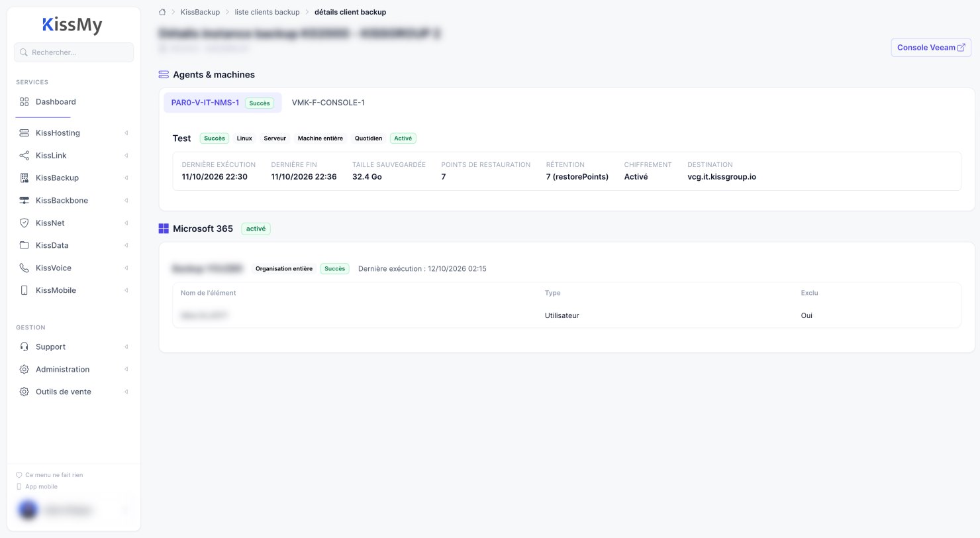The image size is (980, 538).
Task: Click the KissBackbone sidebar icon
Action: coord(24,201)
